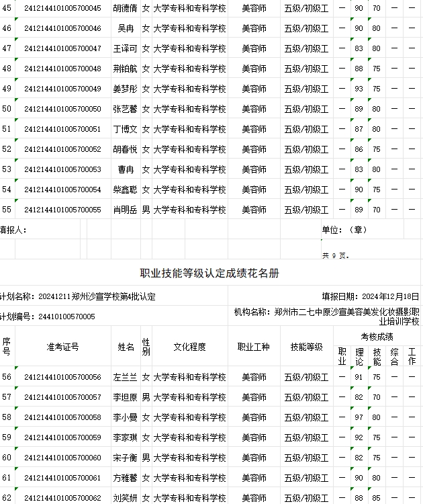
Task: Select theory score 97 in row 58
Action: 359,418
